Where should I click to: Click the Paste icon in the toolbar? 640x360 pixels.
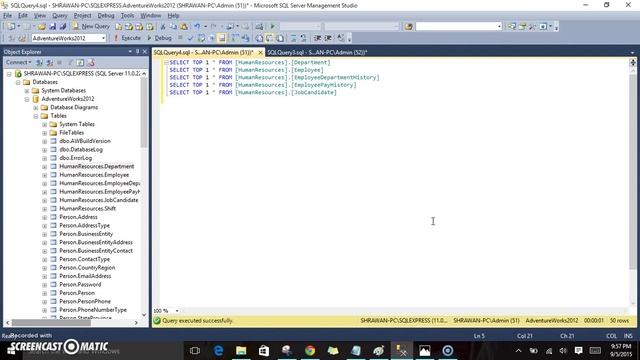[184, 27]
